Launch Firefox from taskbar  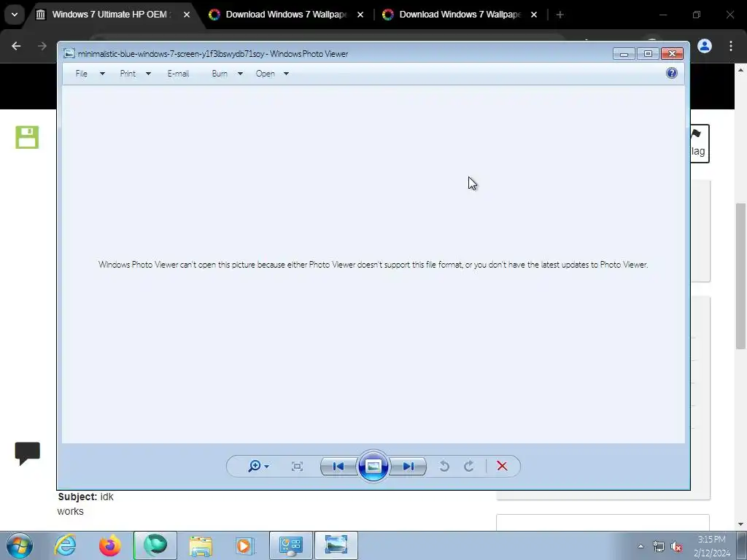pos(110,545)
